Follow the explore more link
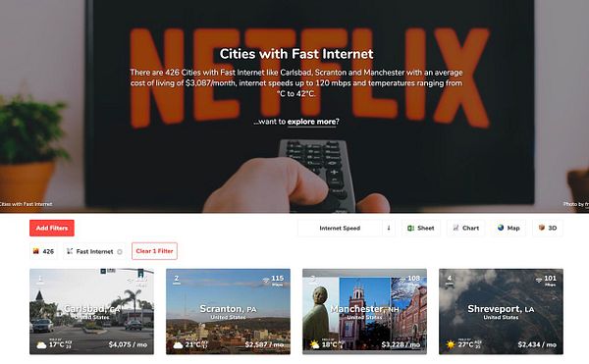Image resolution: width=589 pixels, height=364 pixels. click(311, 122)
